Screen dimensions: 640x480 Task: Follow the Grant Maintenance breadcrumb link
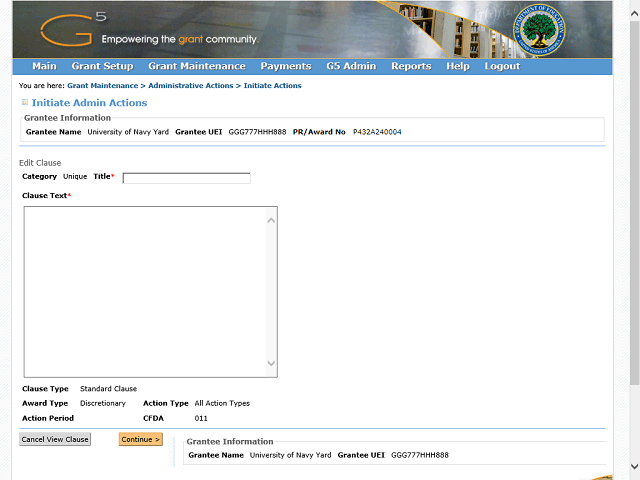tap(103, 86)
